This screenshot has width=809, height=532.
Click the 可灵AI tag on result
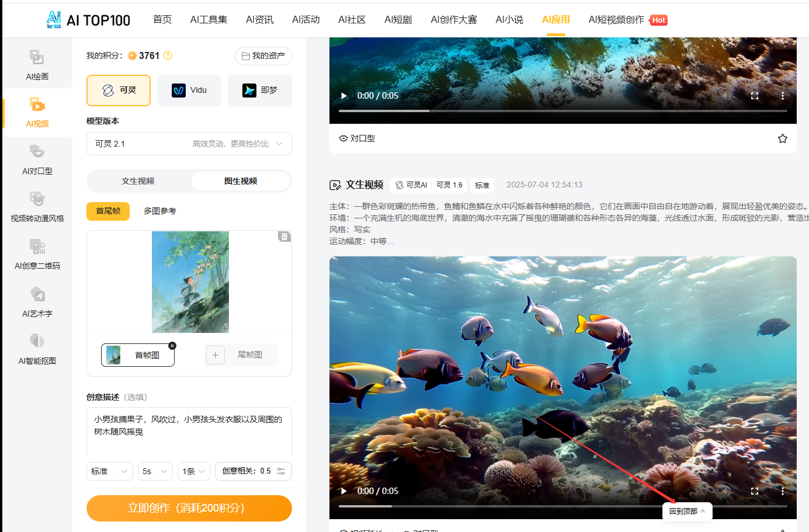click(x=411, y=185)
